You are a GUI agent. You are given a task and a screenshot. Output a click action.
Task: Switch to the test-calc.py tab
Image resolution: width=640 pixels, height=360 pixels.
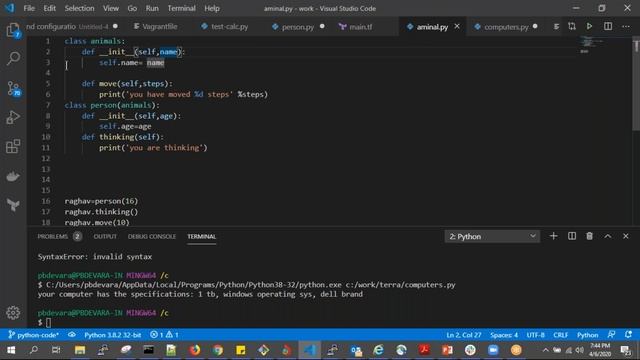[x=229, y=27]
